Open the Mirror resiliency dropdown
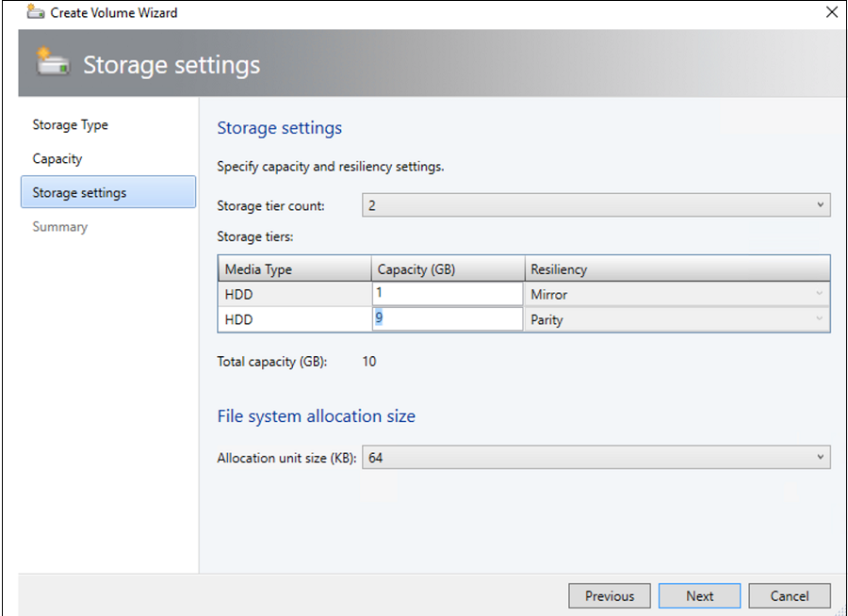Viewport: 848px width, 616px height. coord(818,294)
